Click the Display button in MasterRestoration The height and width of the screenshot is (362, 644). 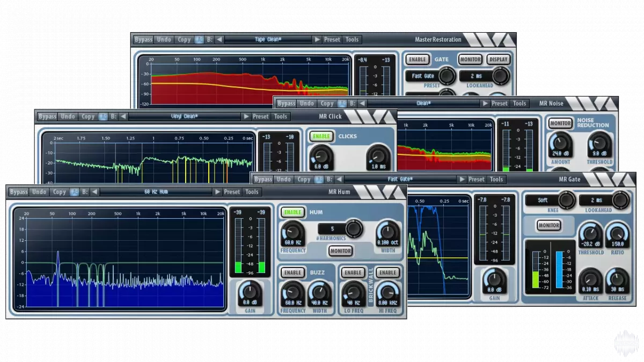click(498, 60)
